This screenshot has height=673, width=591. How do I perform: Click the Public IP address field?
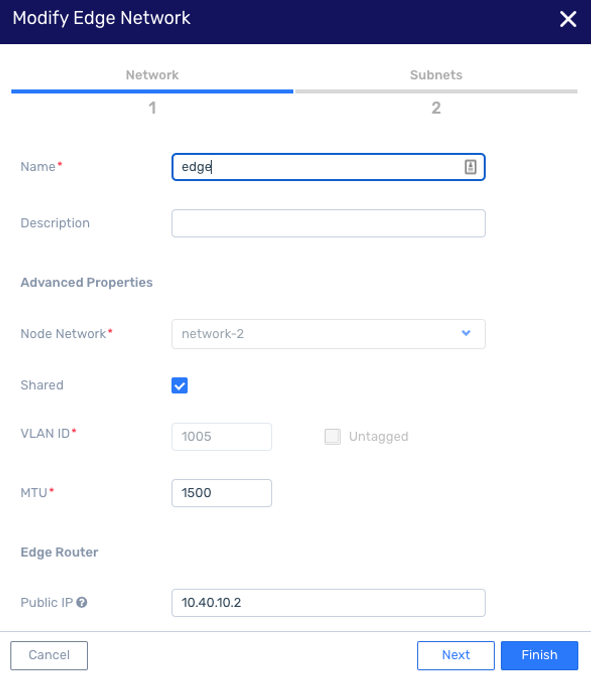tap(328, 603)
